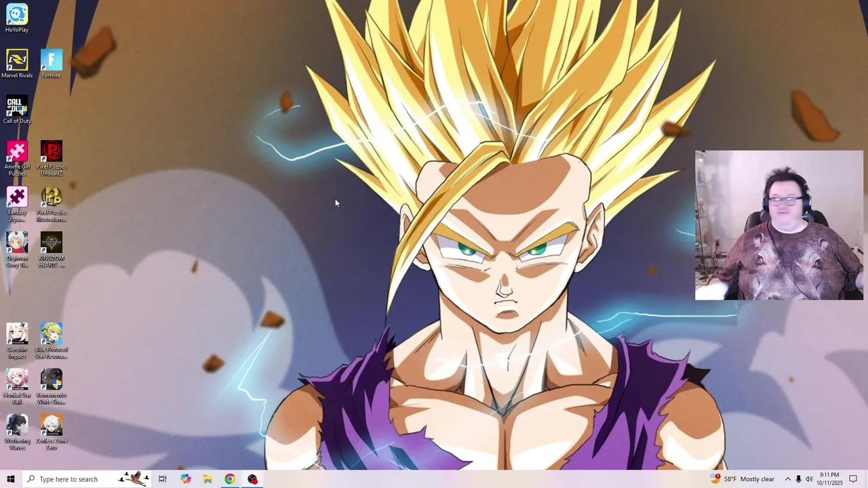Click the geese search highlight image

point(134,479)
